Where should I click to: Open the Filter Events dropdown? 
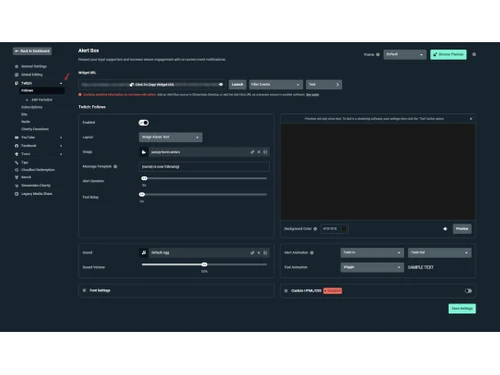276,85
